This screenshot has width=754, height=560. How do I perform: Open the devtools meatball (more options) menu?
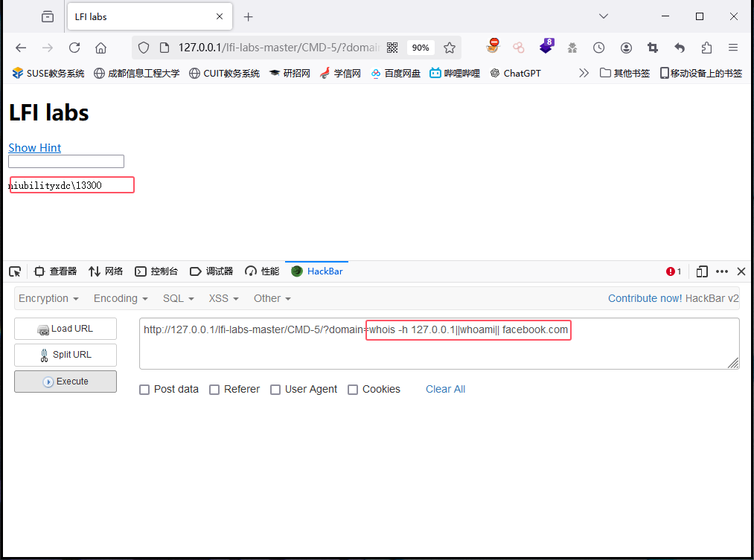pyautogui.click(x=721, y=271)
